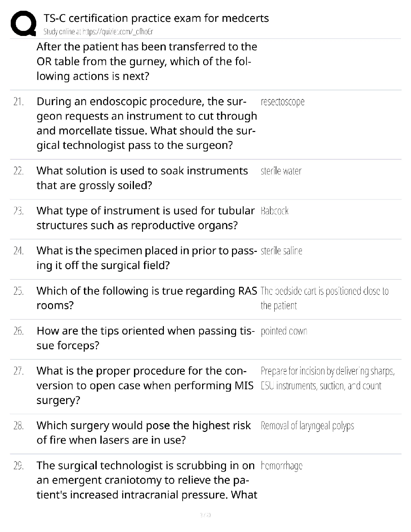Click the Quizlet Q logo icon
Viewport: 411px width, 532px height.
coord(24,24)
